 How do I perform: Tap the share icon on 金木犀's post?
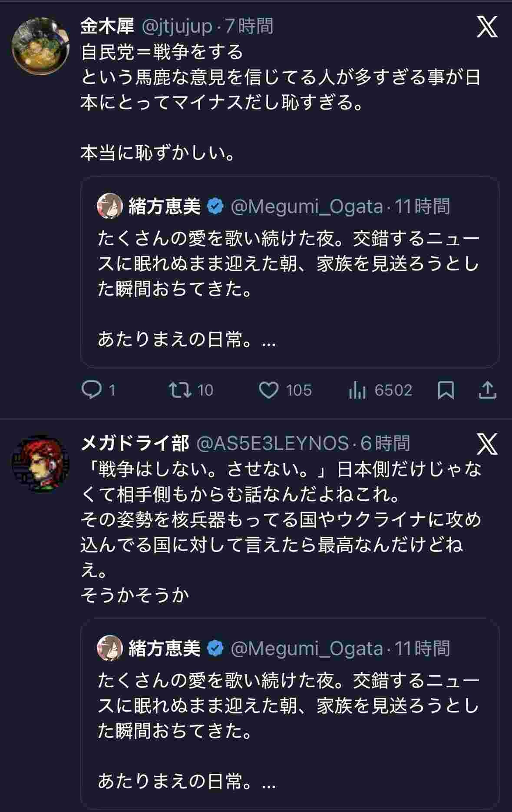click(x=487, y=390)
